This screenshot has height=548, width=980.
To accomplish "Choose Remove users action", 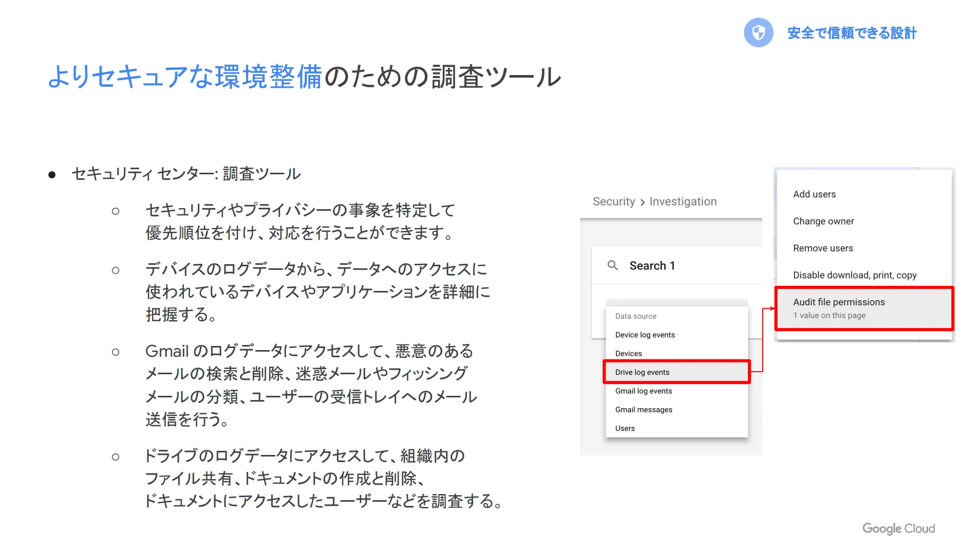I will click(x=864, y=248).
